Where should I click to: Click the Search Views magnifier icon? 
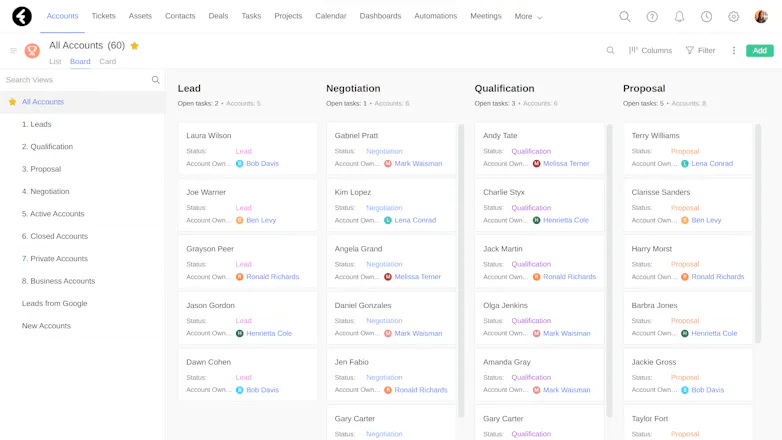click(156, 80)
